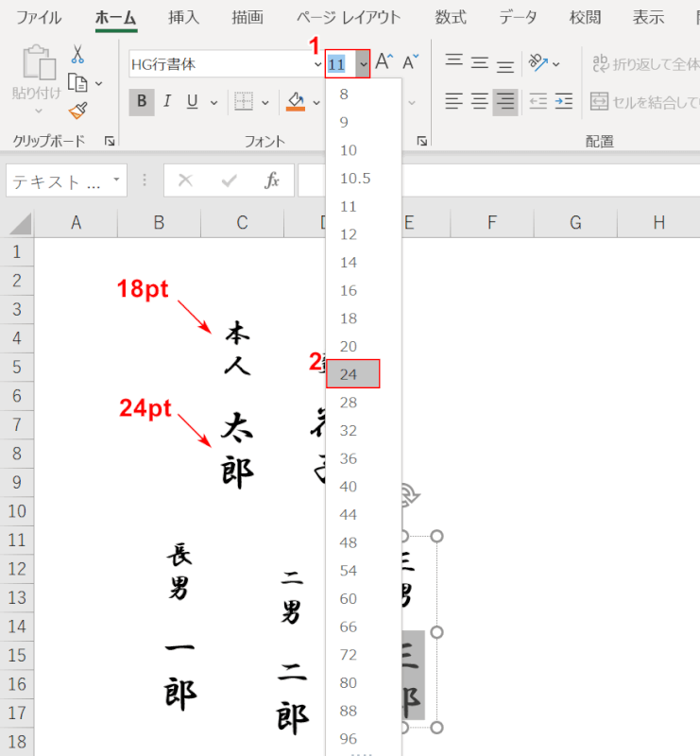The width and height of the screenshot is (700, 756).
Task: Click the borders grid icon
Action: click(x=244, y=102)
